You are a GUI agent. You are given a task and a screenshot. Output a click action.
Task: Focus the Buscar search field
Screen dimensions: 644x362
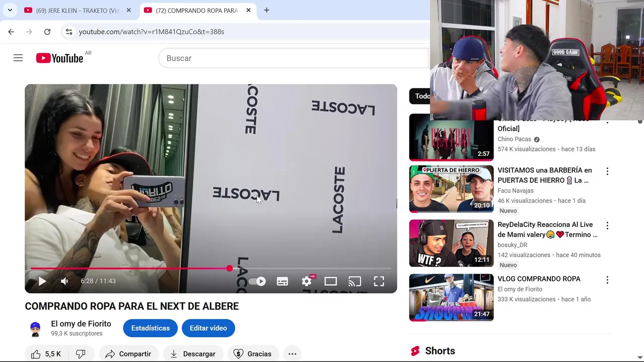pos(293,58)
